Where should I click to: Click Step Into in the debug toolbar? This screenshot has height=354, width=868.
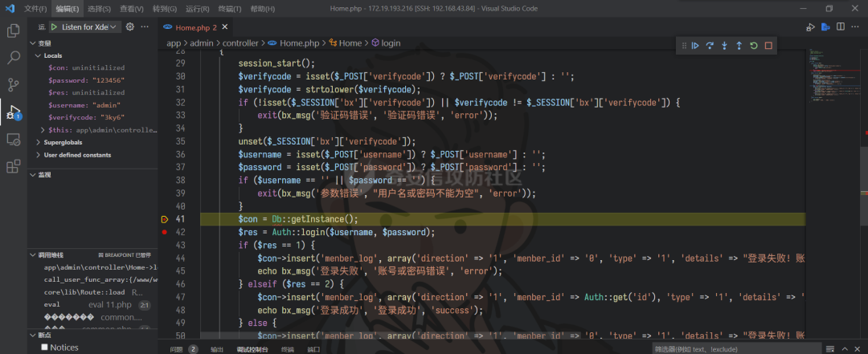click(x=724, y=46)
